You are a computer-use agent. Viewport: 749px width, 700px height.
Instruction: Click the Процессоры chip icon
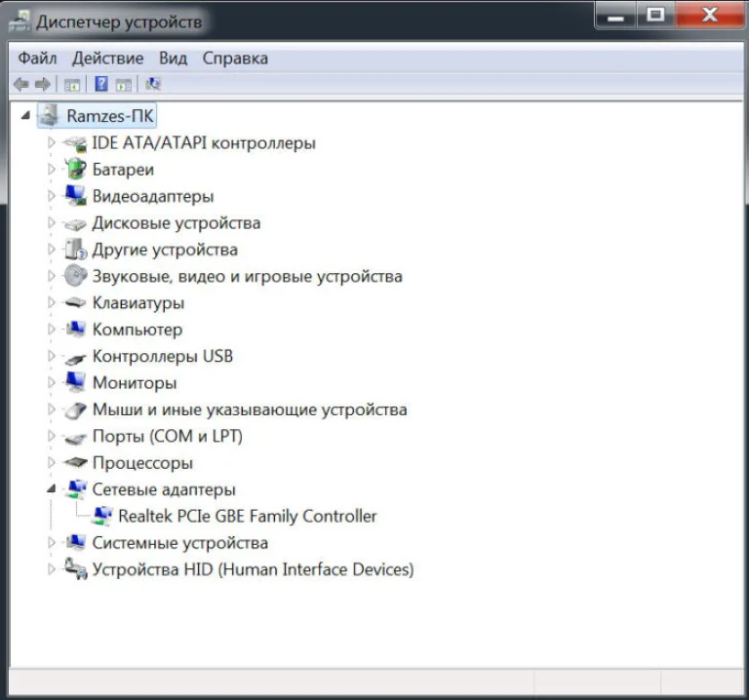[75, 462]
